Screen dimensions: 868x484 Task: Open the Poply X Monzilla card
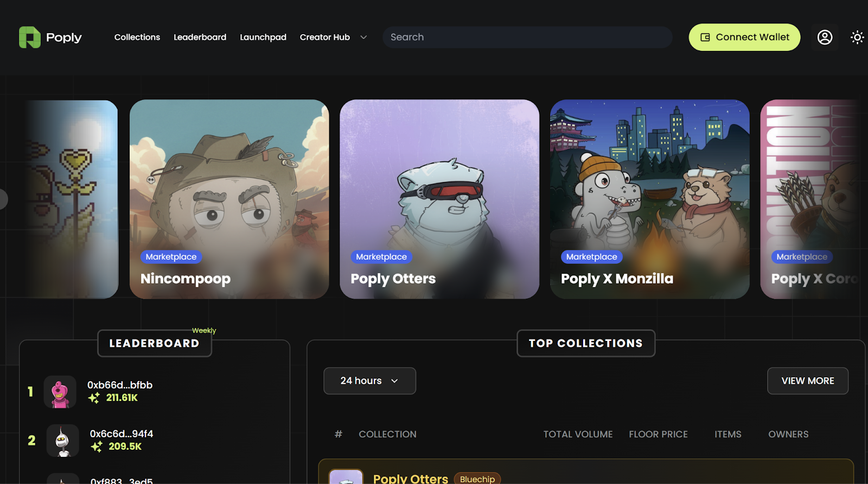click(x=650, y=199)
